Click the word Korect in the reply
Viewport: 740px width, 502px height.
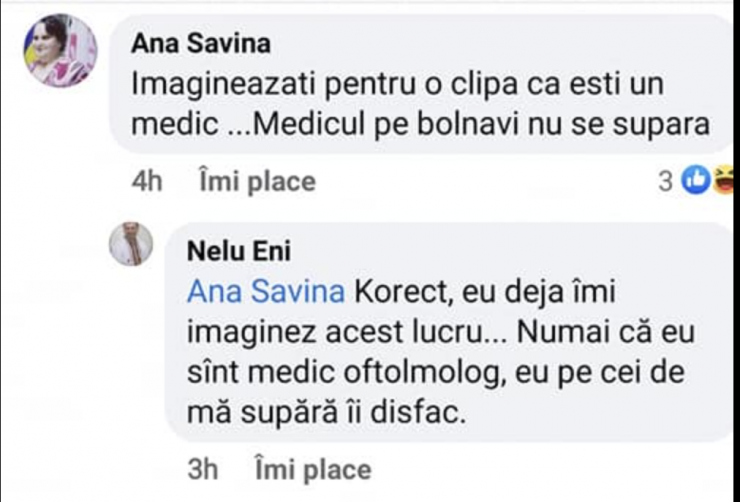point(404,292)
